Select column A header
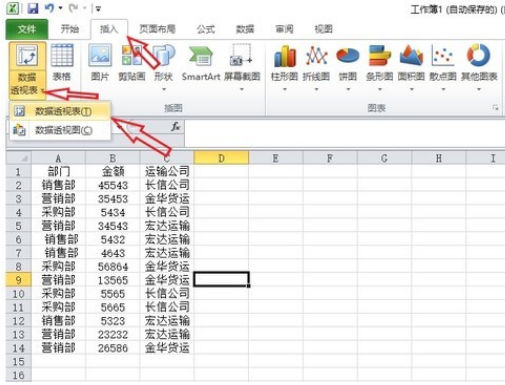Viewport: 505px width, 385px height. point(58,158)
